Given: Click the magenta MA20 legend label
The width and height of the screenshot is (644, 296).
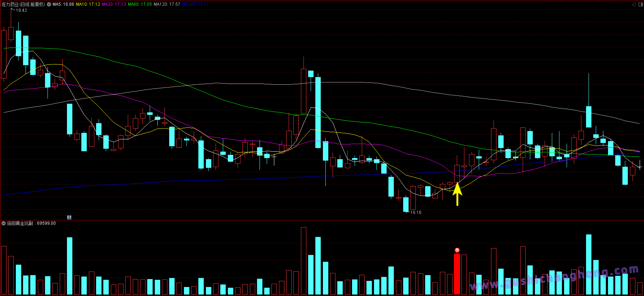Looking at the screenshot, I should 114,4.
